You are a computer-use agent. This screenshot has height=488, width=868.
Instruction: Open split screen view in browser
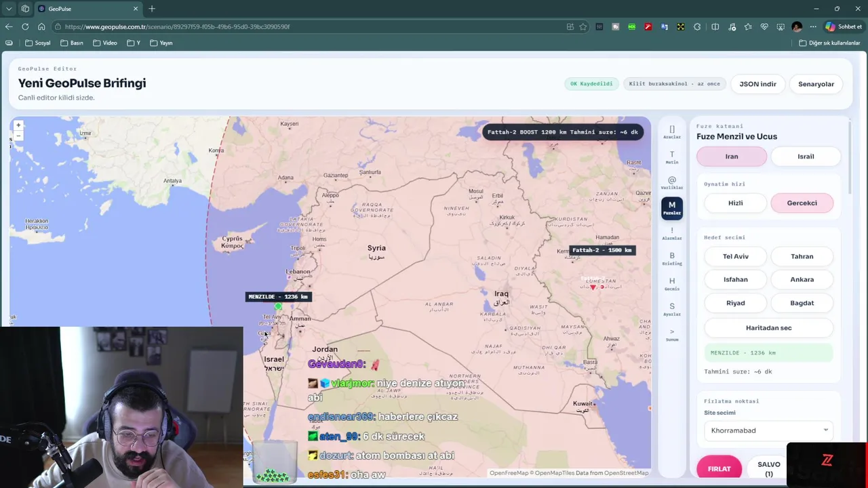(715, 26)
